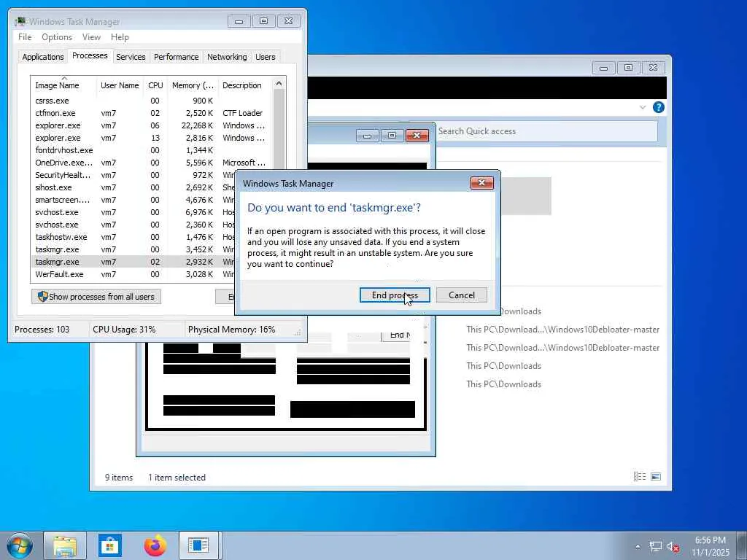Open the muted volume tray icon
The width and height of the screenshot is (747, 560).
pyautogui.click(x=673, y=547)
